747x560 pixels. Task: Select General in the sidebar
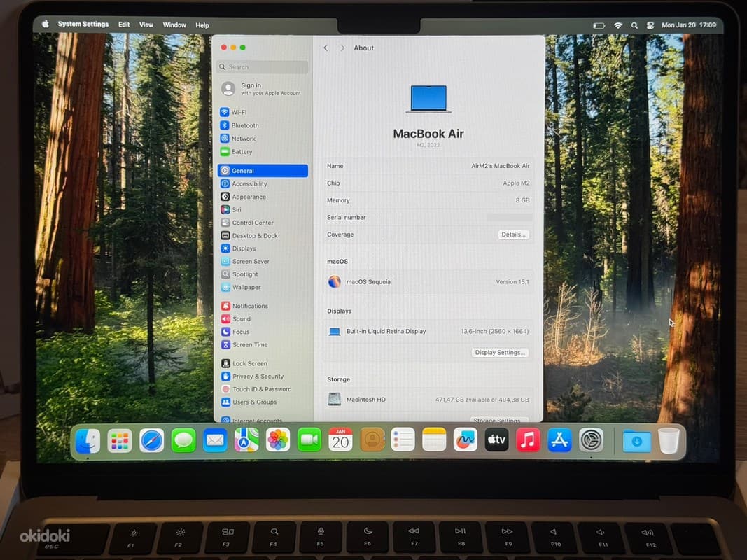tap(263, 171)
